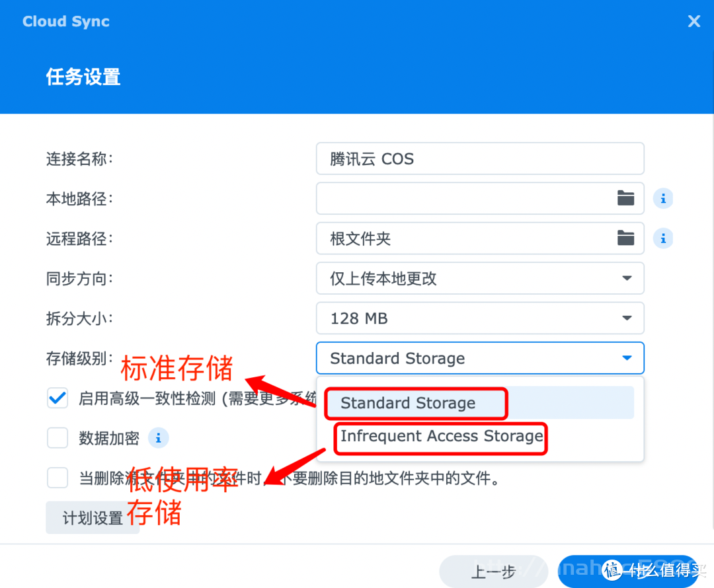Screen dimensions: 714x588
Task: Expand the sync direction dropdown
Action: (x=480, y=278)
